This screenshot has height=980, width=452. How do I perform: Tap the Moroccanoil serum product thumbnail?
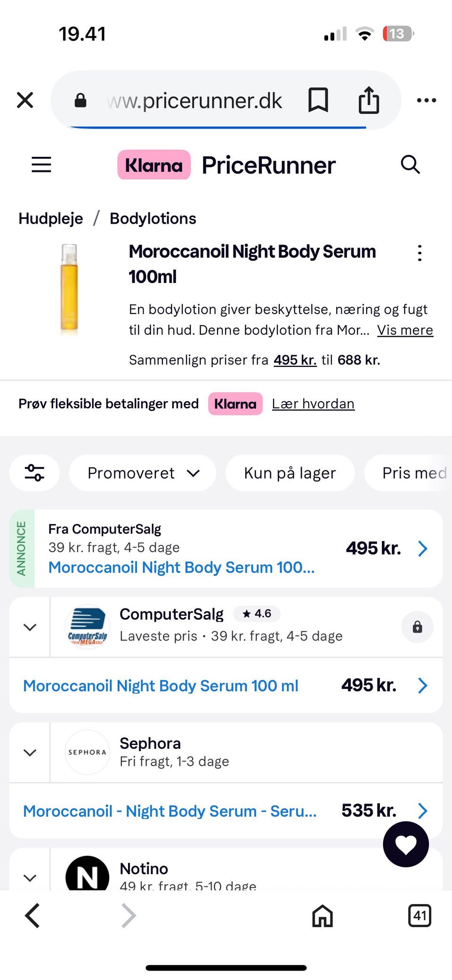69,289
